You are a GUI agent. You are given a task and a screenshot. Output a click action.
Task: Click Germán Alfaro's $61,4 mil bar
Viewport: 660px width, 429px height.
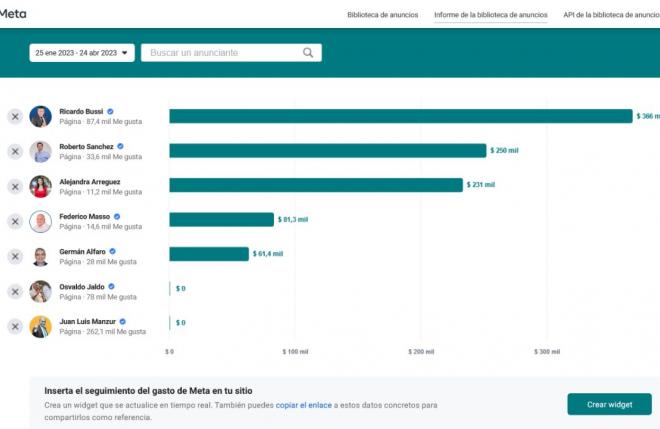(x=209, y=254)
